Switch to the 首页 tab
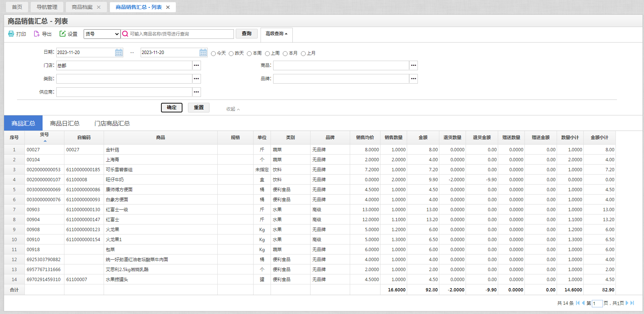 (x=17, y=7)
